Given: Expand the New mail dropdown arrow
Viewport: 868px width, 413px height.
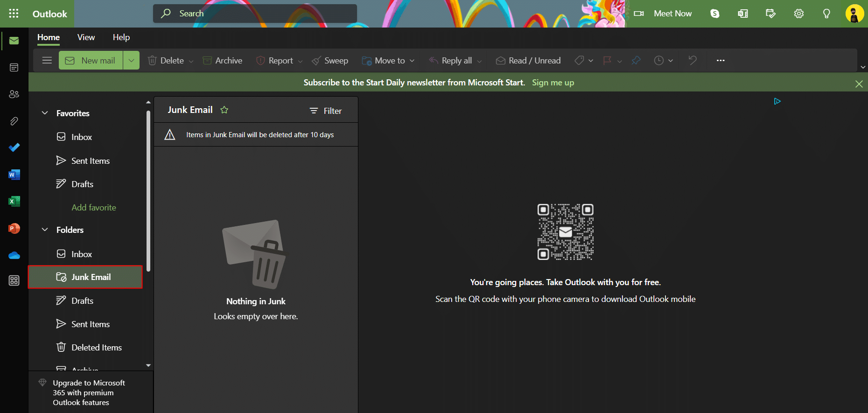Looking at the screenshot, I should coord(132,60).
